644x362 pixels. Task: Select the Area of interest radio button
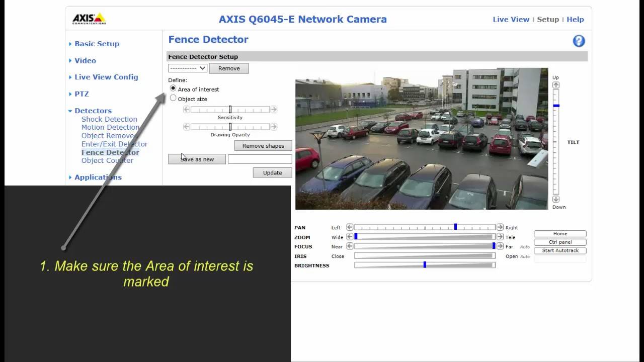(x=173, y=88)
